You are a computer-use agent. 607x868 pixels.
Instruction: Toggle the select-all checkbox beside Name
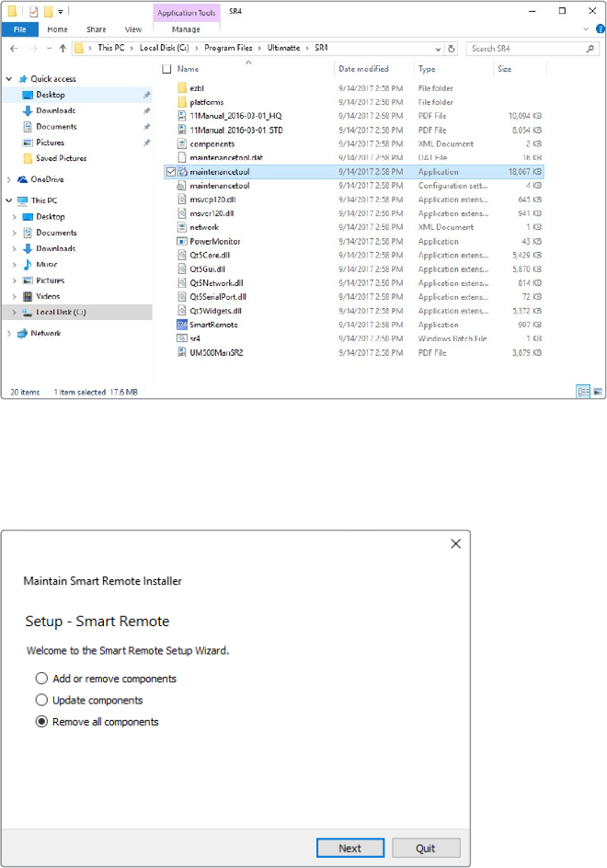[x=166, y=69]
